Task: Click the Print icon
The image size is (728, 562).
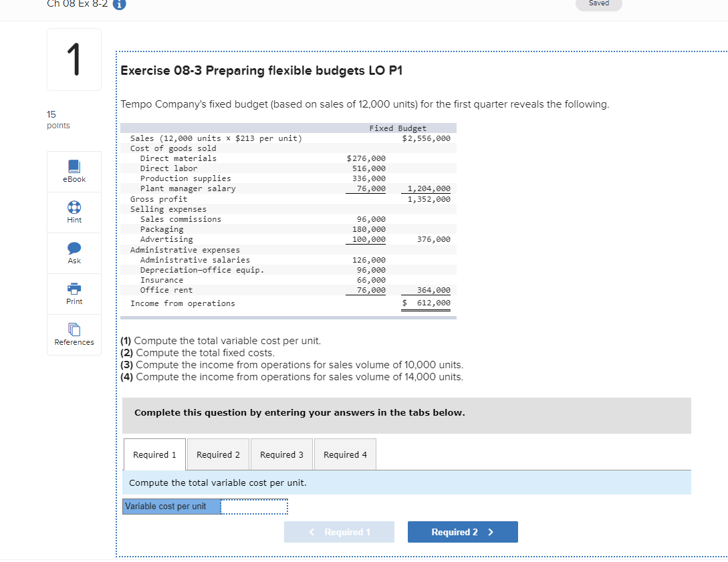Action: pyautogui.click(x=74, y=289)
